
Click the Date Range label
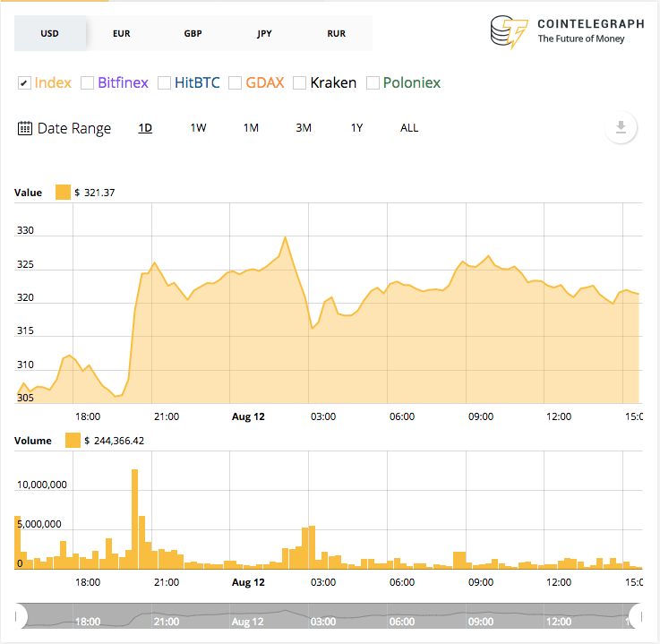tap(74, 128)
